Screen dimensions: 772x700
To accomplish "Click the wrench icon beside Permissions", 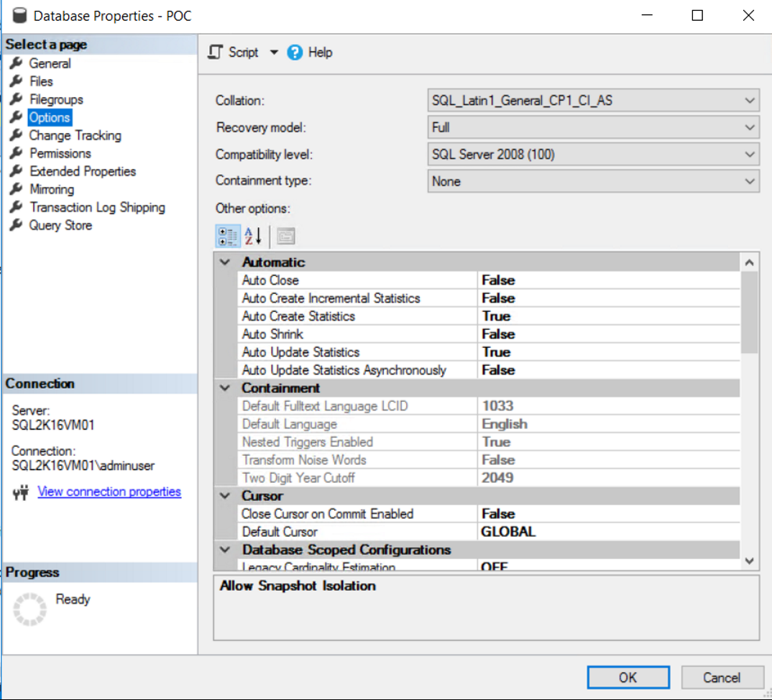I will 17,153.
